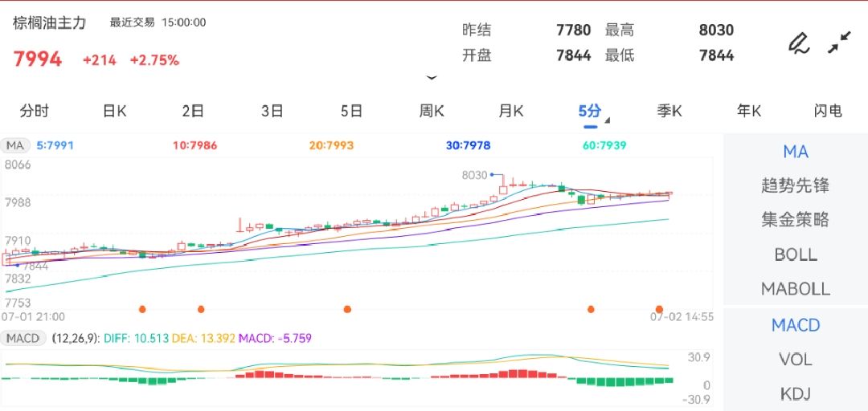This screenshot has width=868, height=411.
Task: Select MA in the indicator sidebar
Action: pyautogui.click(x=796, y=152)
